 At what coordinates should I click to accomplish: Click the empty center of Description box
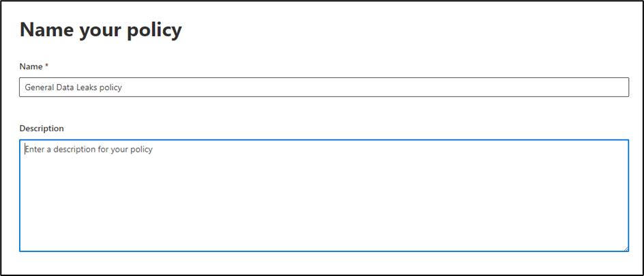(x=323, y=205)
